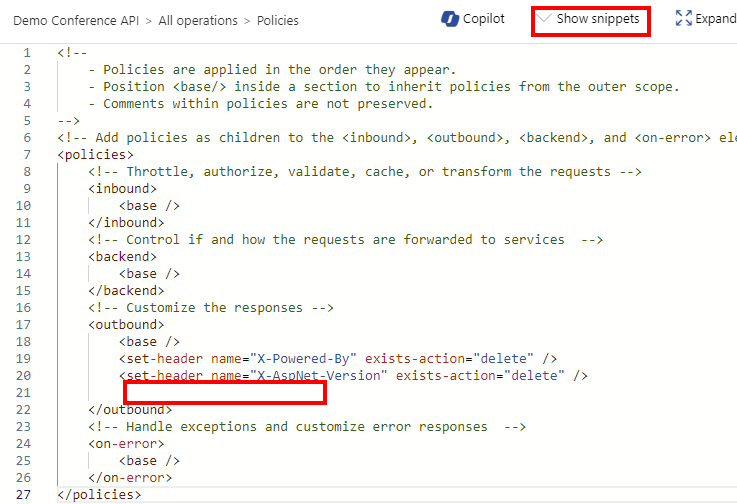Place cursor on empty line 21
This screenshot has width=737, height=504.
coord(225,393)
